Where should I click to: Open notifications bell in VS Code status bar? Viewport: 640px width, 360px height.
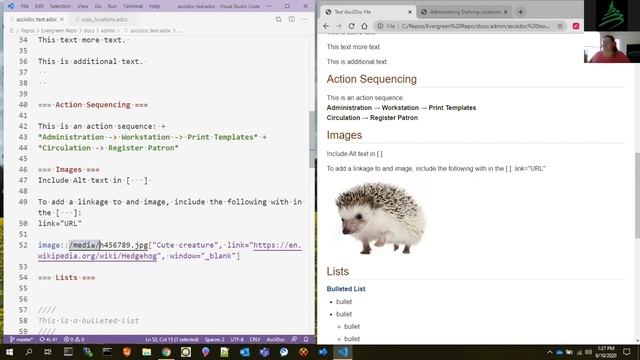click(306, 340)
